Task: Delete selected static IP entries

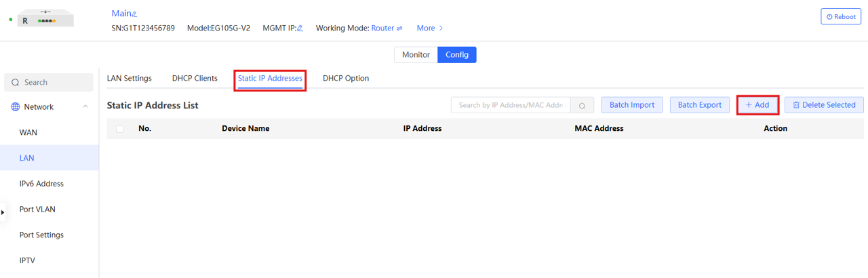Action: [824, 105]
